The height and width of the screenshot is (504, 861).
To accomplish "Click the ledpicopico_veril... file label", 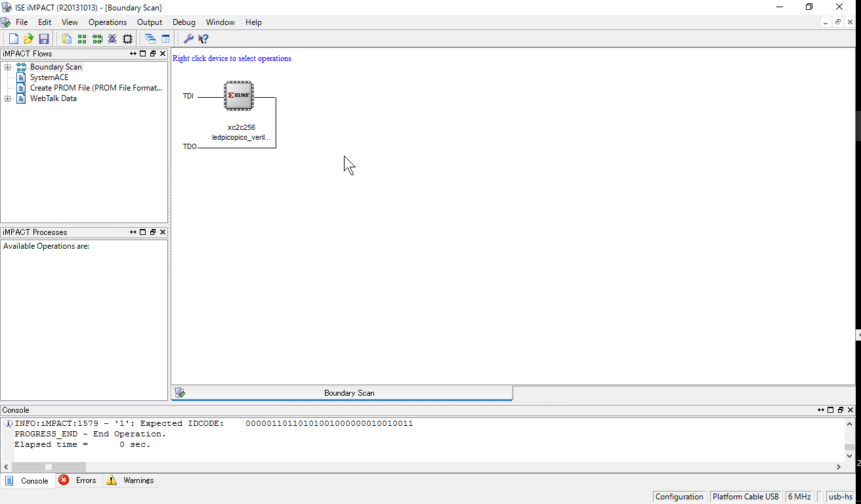I will pos(241,138).
